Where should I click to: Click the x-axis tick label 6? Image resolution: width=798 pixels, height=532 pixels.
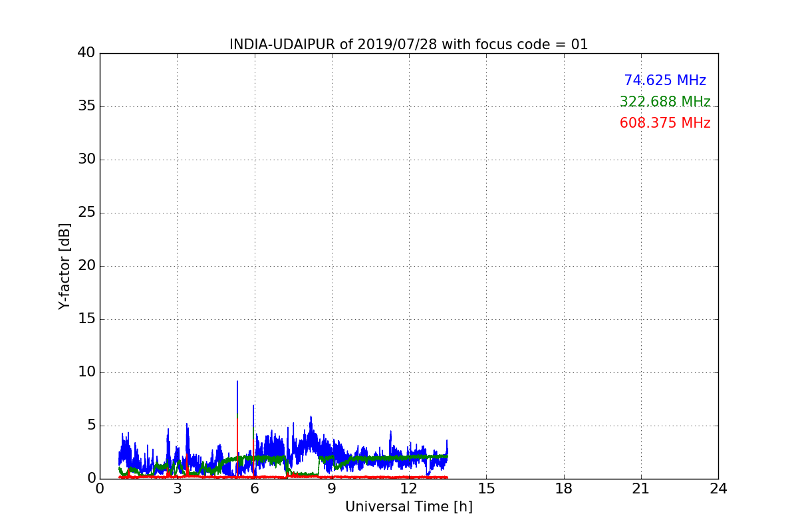(254, 489)
